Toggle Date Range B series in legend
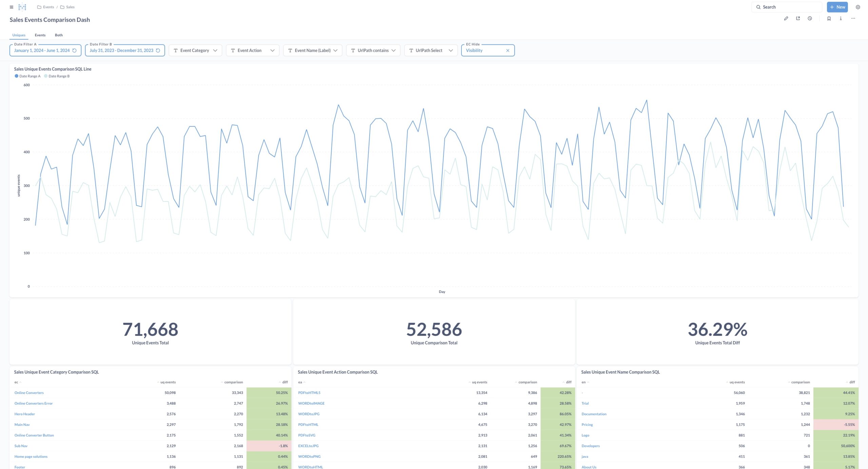 (57, 76)
